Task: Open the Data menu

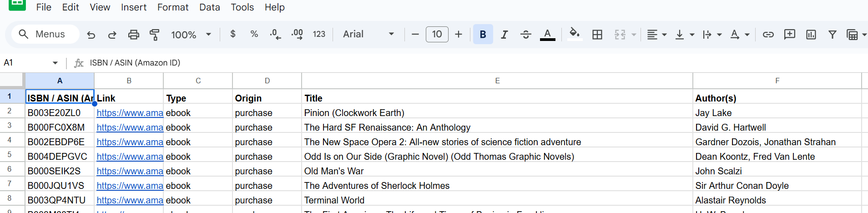Action: [209, 7]
